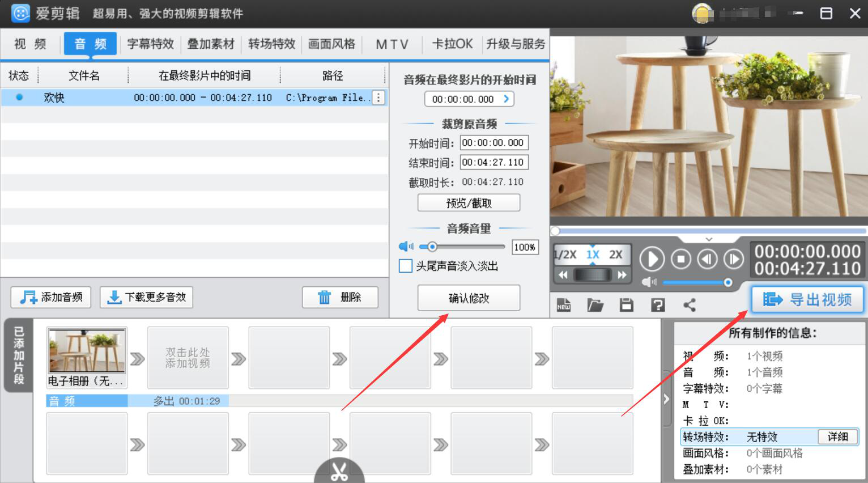Screen dimensions: 868x483
Task: Mute the preview volume speaker icon
Action: tap(649, 282)
